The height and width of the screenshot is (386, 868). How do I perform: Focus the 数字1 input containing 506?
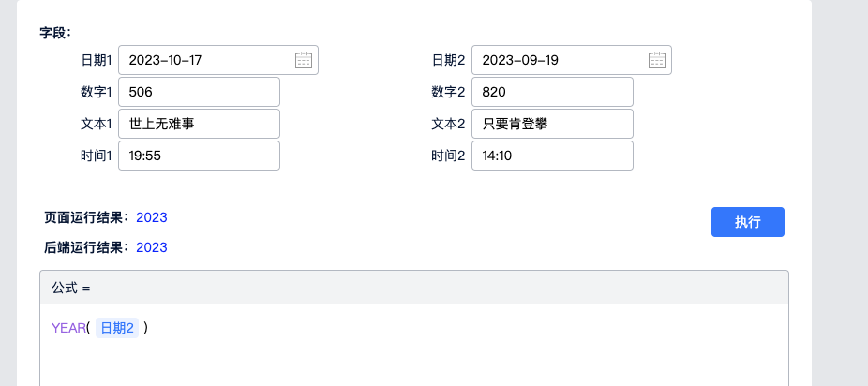(x=199, y=92)
